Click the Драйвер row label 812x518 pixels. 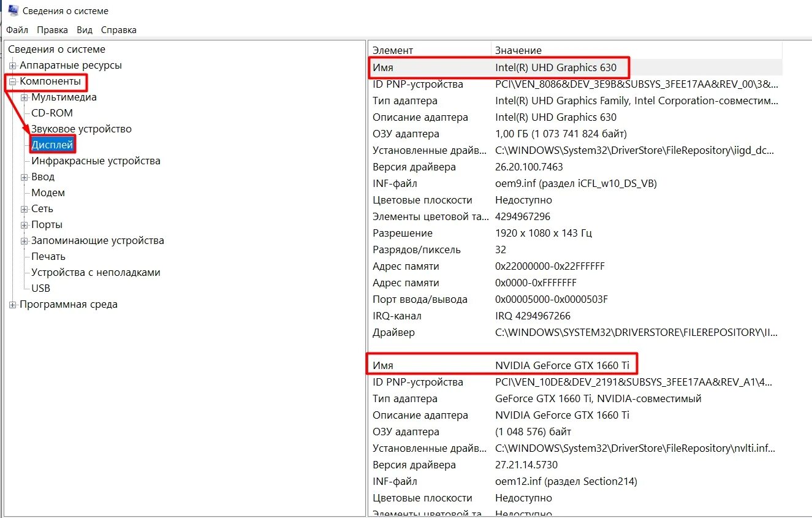click(393, 332)
